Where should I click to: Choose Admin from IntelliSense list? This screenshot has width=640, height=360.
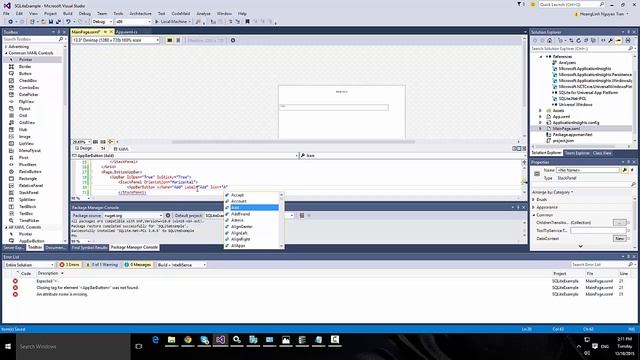(x=237, y=220)
